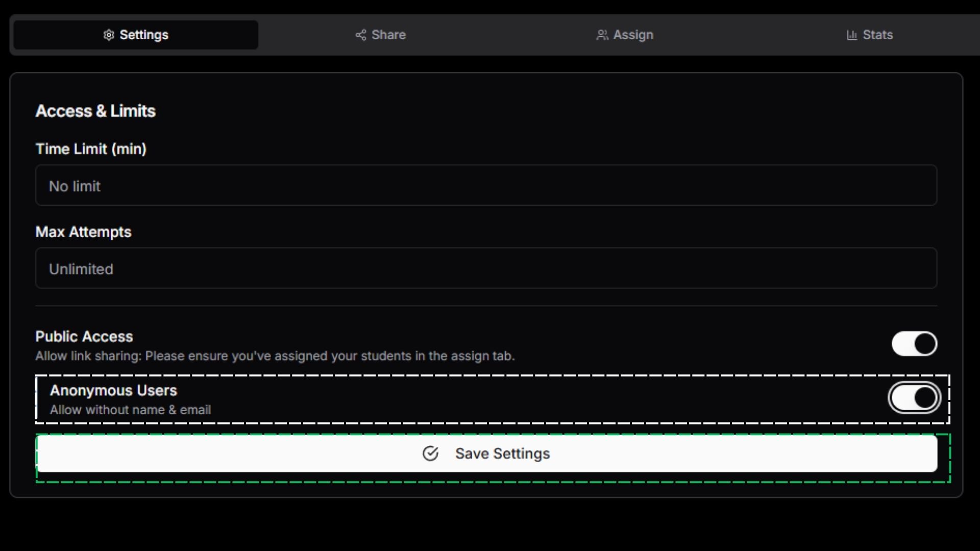Image resolution: width=980 pixels, height=551 pixels.
Task: Select the Settings tab
Action: click(135, 35)
